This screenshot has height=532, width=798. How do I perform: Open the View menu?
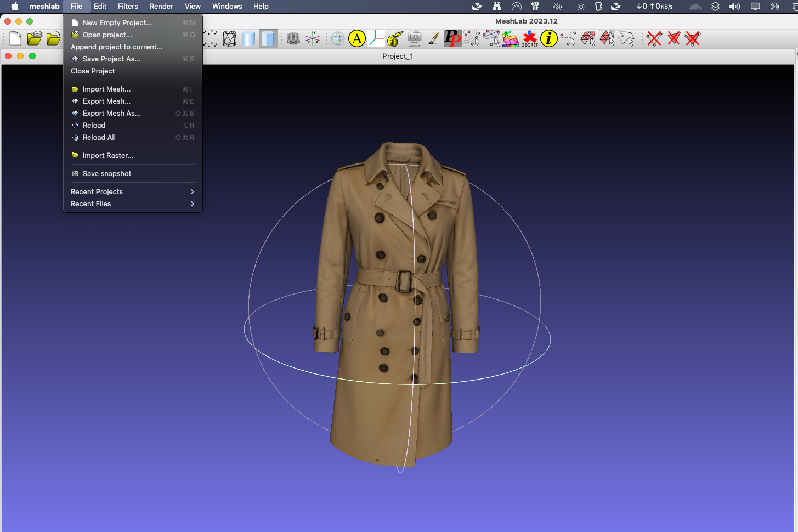(x=193, y=7)
